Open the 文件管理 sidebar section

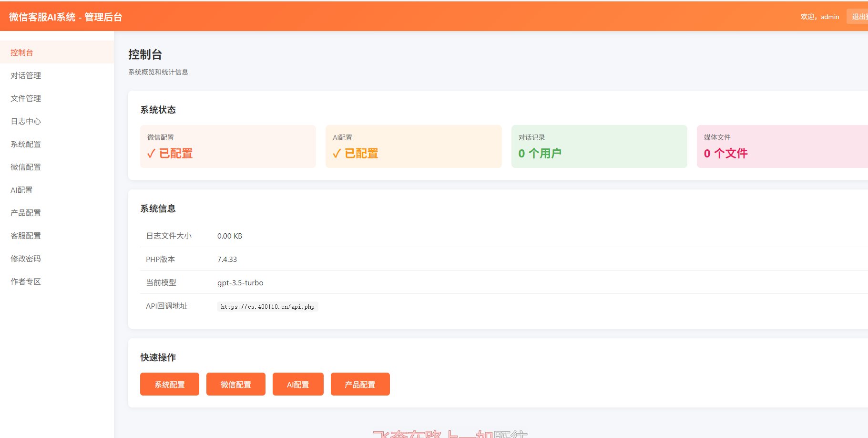click(26, 98)
